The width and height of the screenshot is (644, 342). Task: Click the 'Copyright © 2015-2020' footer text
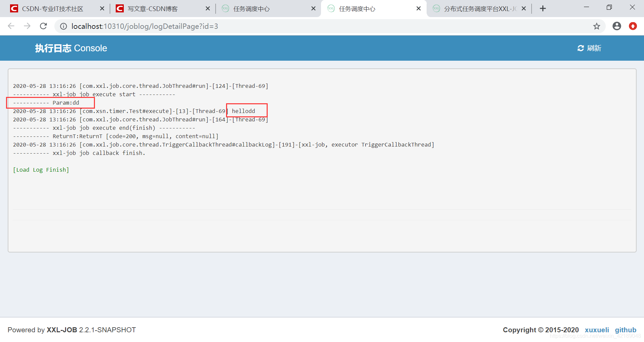(x=541, y=330)
